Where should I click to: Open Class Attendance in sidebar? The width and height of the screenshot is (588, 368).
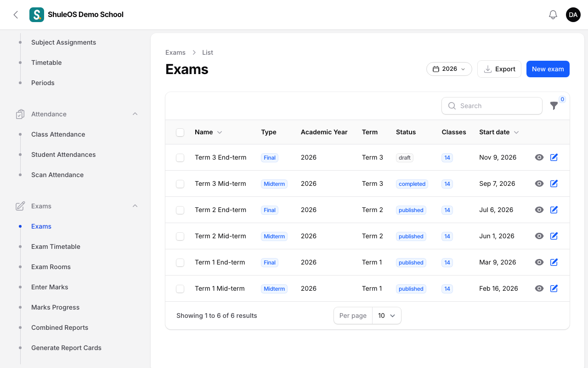coord(58,134)
